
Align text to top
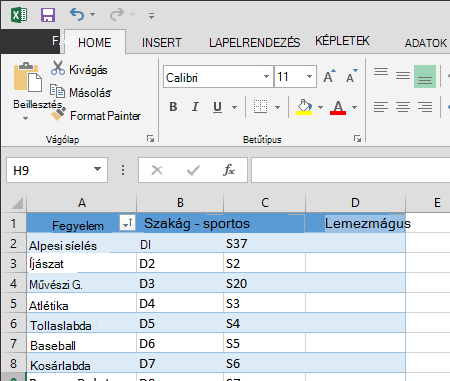[381, 72]
